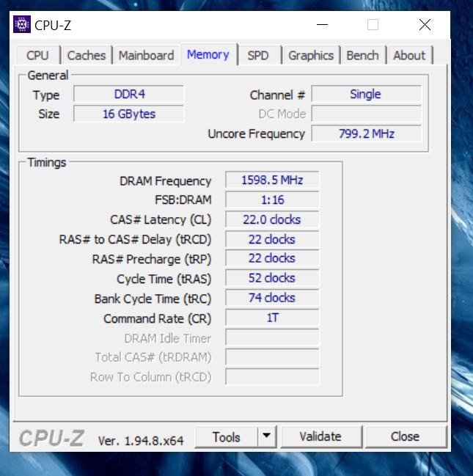This screenshot has height=476, width=473.
Task: Open the Caches tab
Action: pos(87,55)
